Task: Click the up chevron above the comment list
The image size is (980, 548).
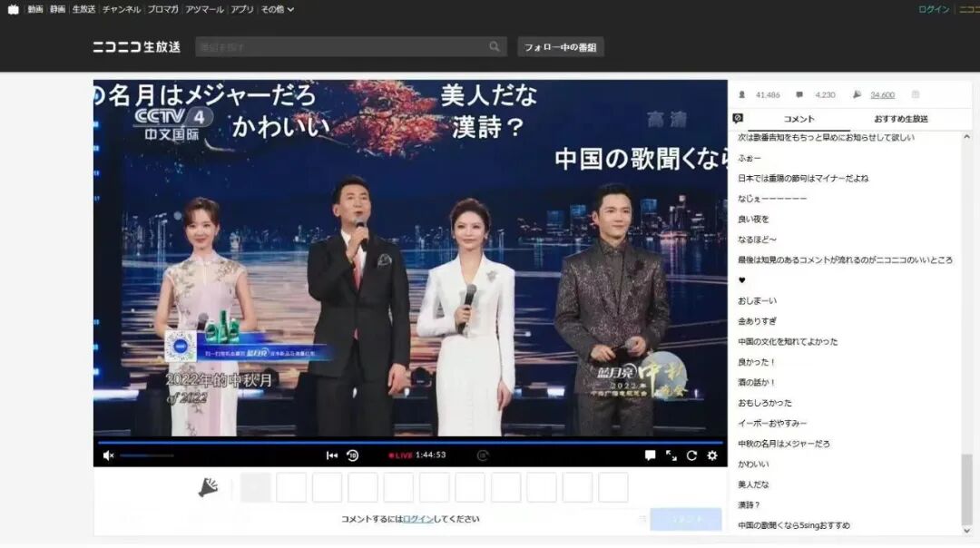Action: (x=965, y=137)
